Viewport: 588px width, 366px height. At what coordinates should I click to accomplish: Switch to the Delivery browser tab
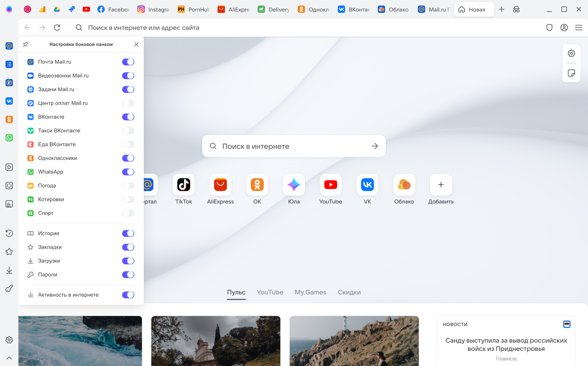[x=274, y=9]
